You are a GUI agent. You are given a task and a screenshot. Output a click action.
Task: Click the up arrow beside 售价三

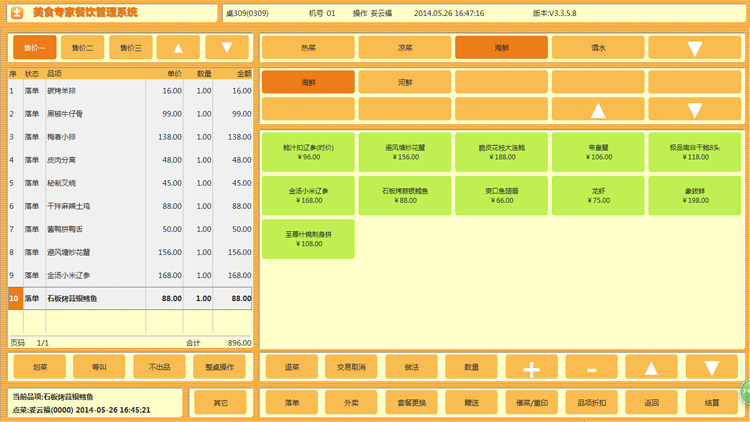point(178,47)
